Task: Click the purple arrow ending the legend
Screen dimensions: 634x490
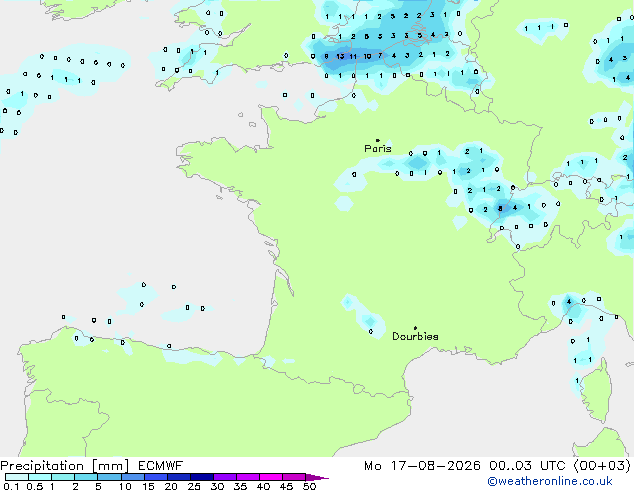Action: click(317, 477)
